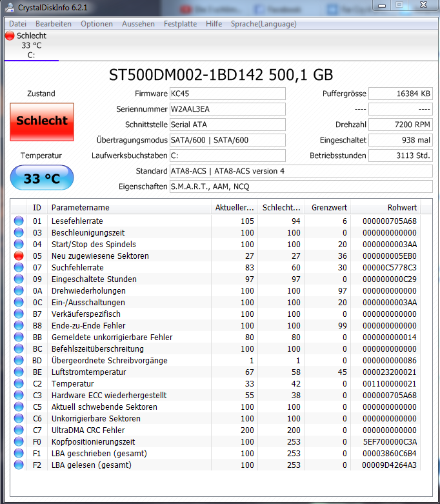440x504 pixels.
Task: Click the Schlecht... column header
Action: (281, 208)
